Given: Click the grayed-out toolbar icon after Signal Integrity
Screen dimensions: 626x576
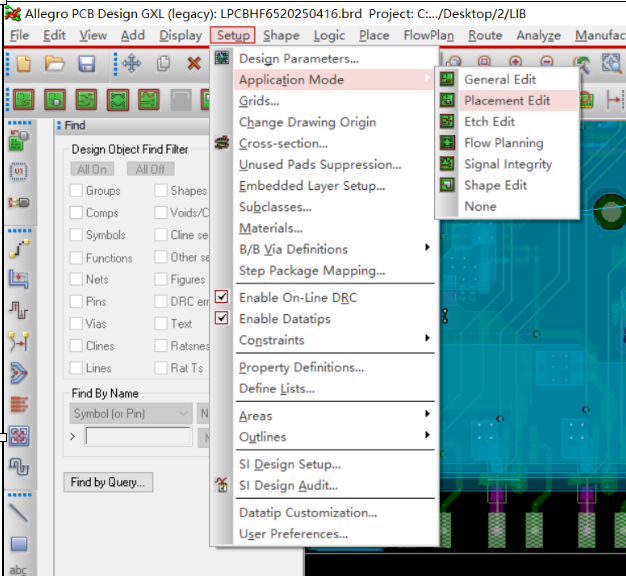Looking at the screenshot, I should coord(181,99).
